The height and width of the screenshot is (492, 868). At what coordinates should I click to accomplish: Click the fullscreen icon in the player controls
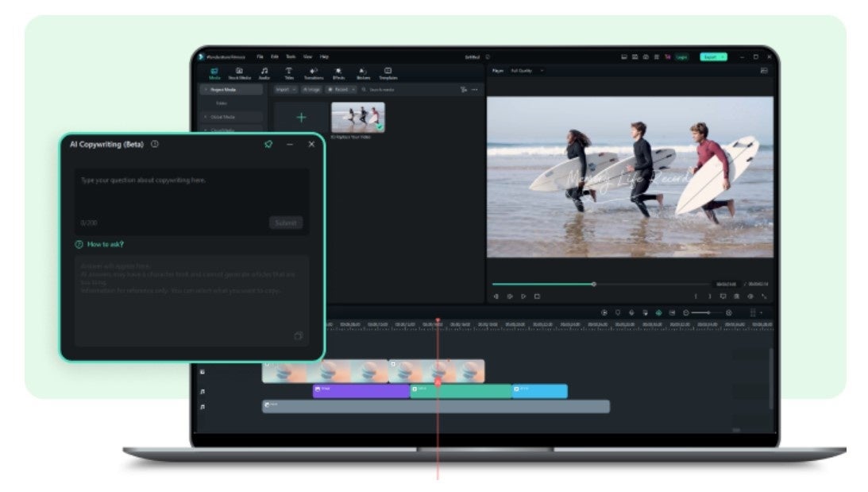click(764, 296)
